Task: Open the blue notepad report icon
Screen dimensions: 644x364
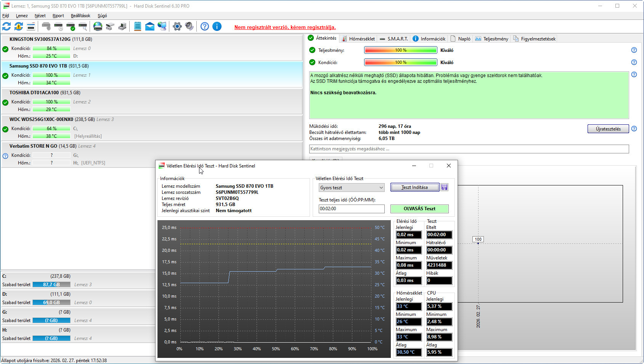Action: pos(138,26)
